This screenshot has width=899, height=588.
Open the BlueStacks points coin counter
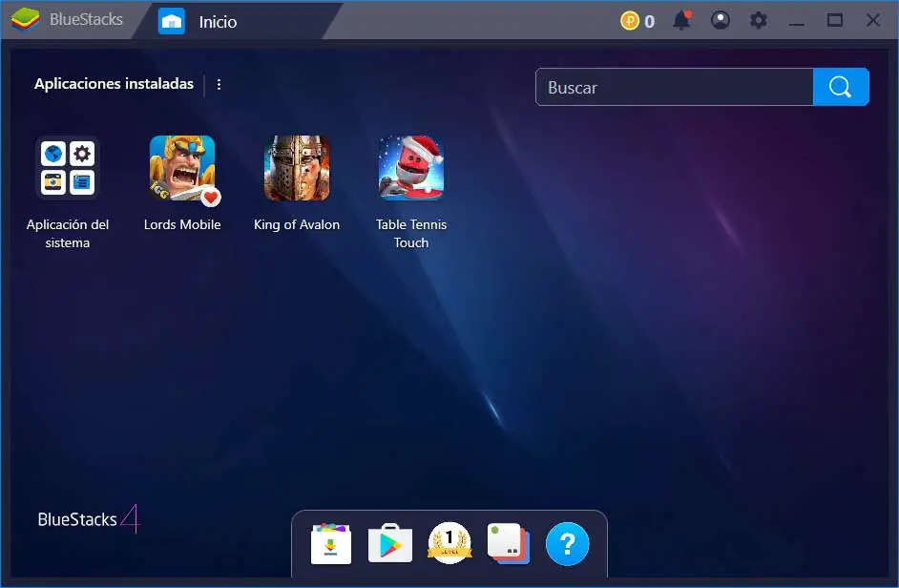(x=637, y=21)
